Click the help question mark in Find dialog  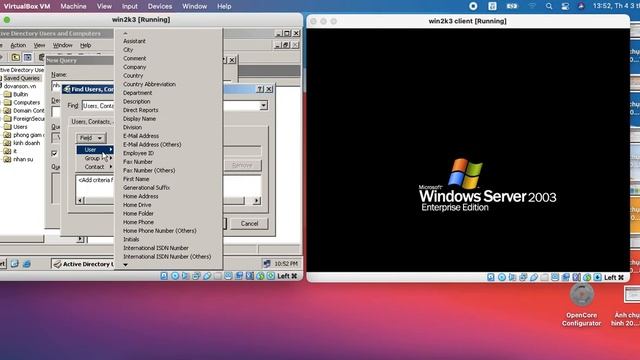coord(260,89)
